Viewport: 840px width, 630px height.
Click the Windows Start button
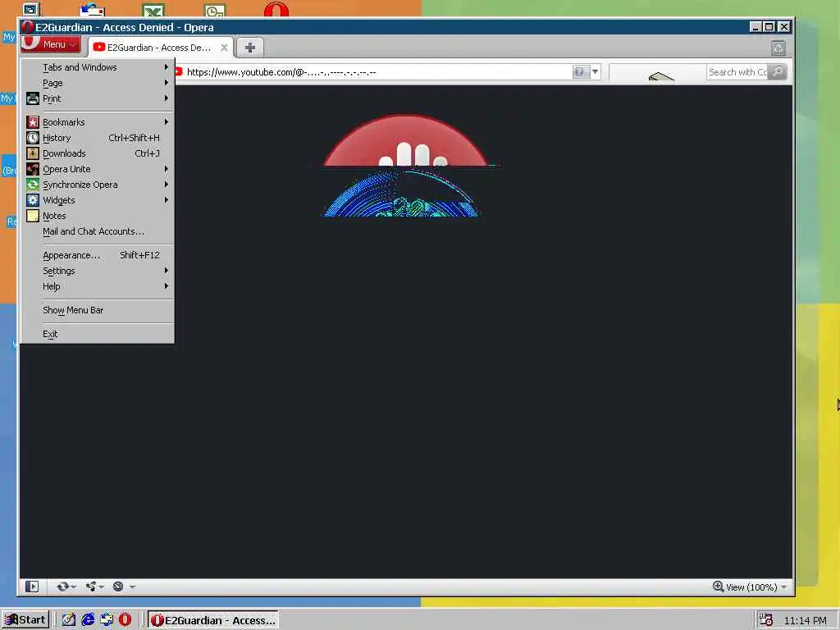pyautogui.click(x=25, y=620)
